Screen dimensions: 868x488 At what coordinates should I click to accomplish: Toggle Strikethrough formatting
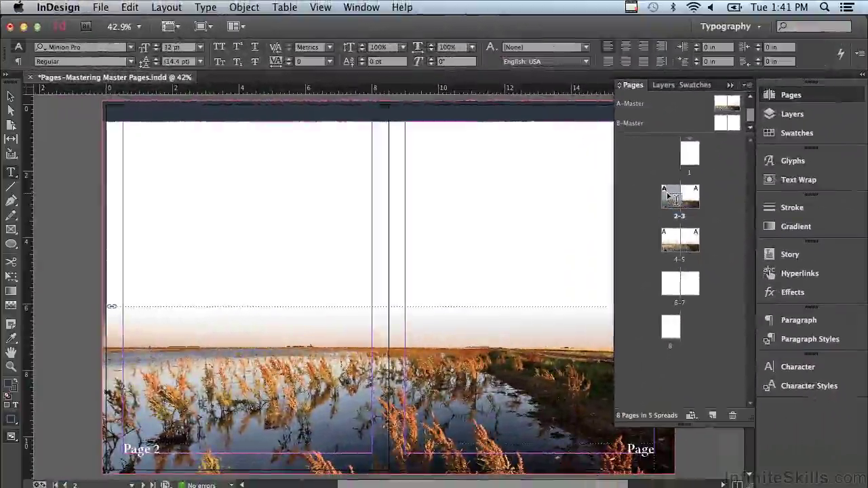255,62
